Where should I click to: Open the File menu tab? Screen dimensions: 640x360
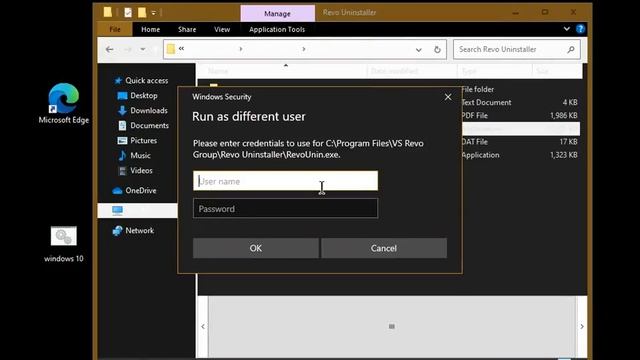[x=115, y=29]
